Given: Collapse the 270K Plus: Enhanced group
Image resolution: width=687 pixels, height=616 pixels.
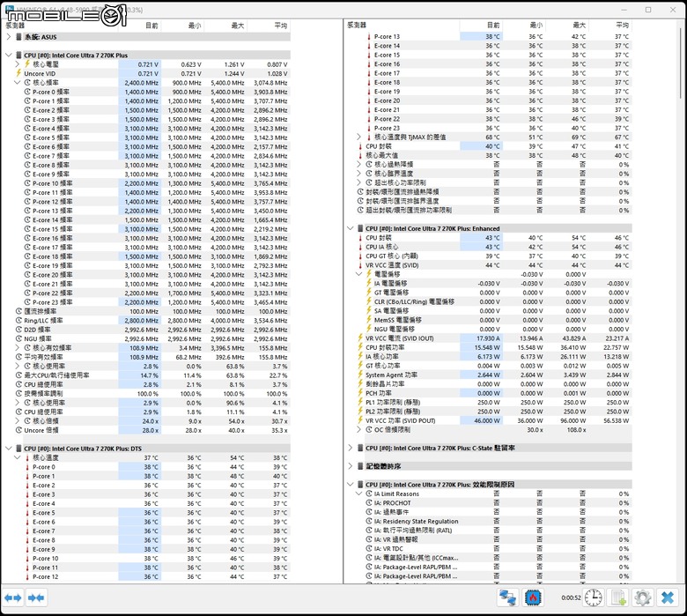Looking at the screenshot, I should click(x=350, y=228).
